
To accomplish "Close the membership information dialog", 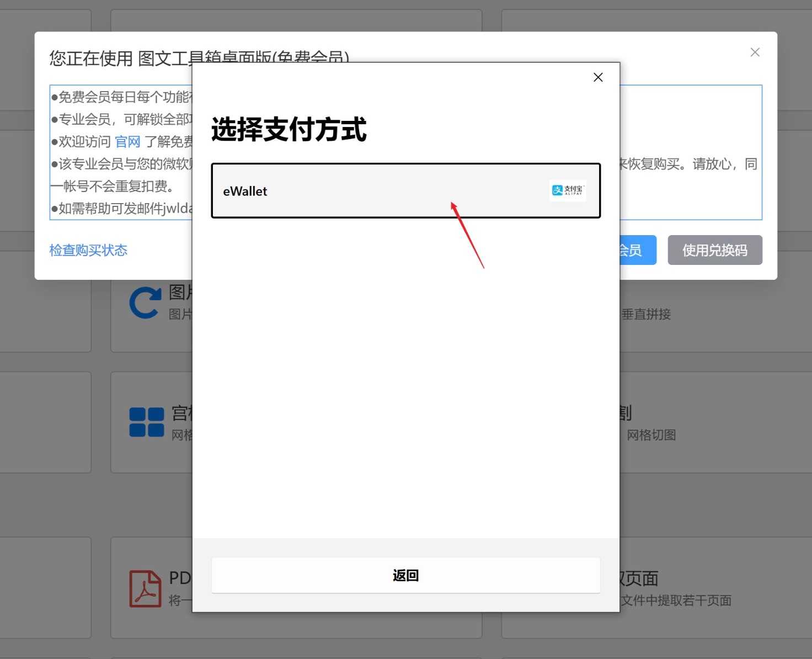I will point(755,52).
